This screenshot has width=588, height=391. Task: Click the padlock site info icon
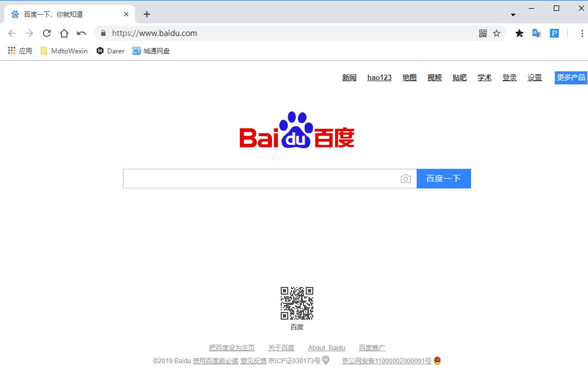pyautogui.click(x=103, y=33)
